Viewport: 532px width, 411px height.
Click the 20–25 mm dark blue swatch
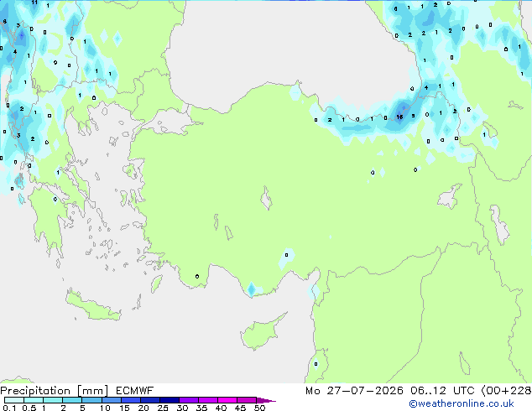pos(150,400)
